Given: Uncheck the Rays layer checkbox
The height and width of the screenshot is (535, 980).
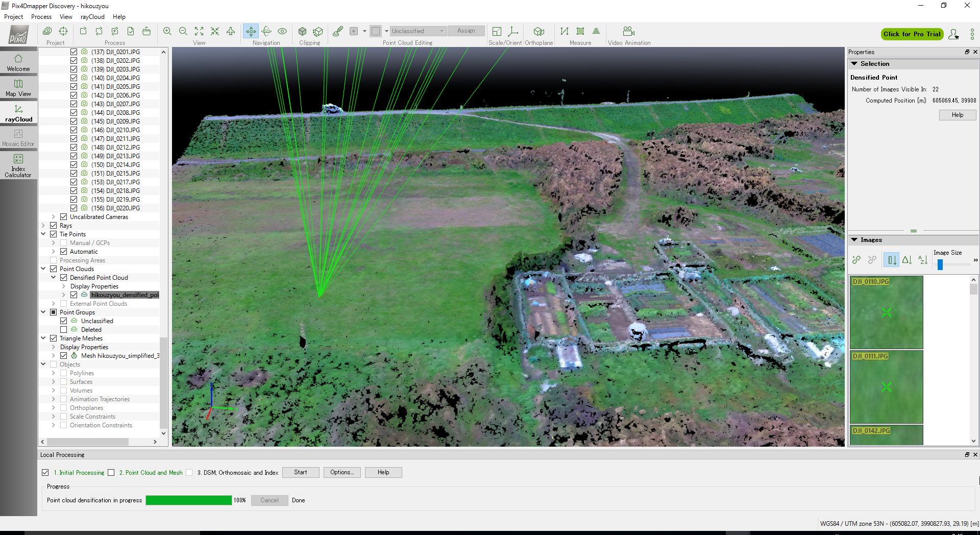Looking at the screenshot, I should click(53, 225).
